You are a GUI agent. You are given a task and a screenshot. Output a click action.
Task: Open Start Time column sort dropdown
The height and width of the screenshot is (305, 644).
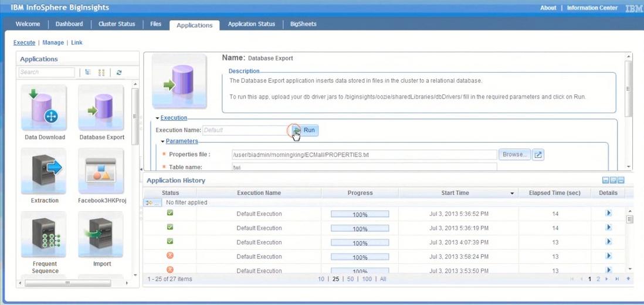click(x=512, y=194)
